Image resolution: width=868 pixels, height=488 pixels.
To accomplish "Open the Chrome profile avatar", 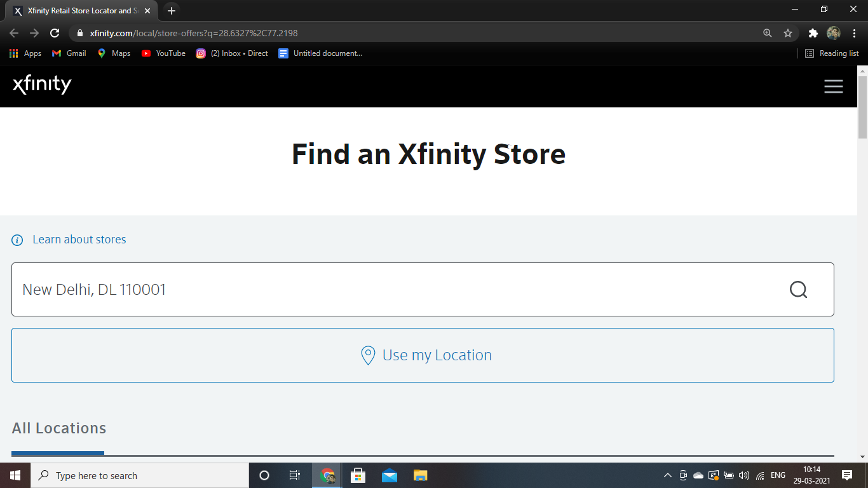I will (x=834, y=33).
